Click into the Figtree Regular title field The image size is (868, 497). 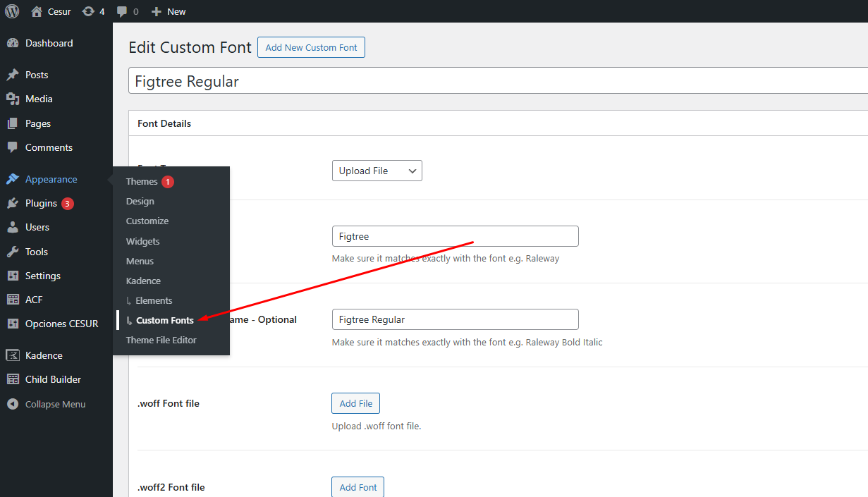coord(494,81)
